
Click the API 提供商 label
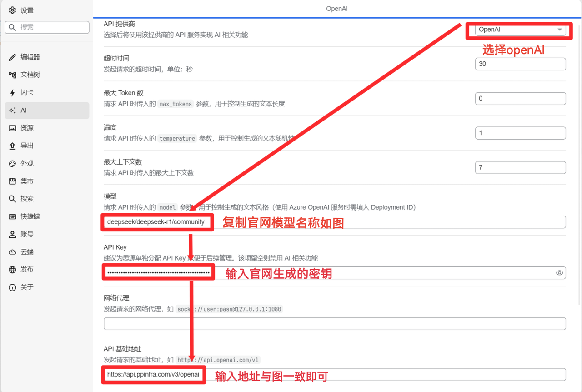(x=119, y=24)
